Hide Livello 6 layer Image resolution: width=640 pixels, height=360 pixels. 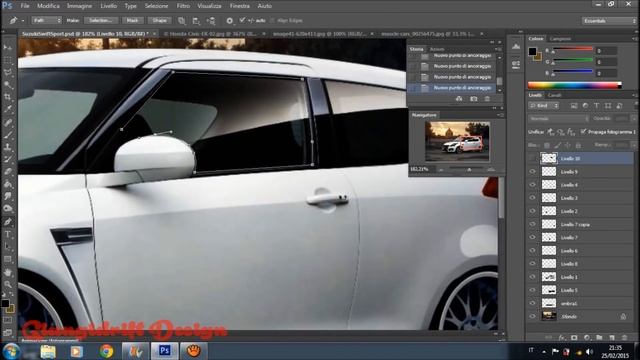(x=532, y=251)
